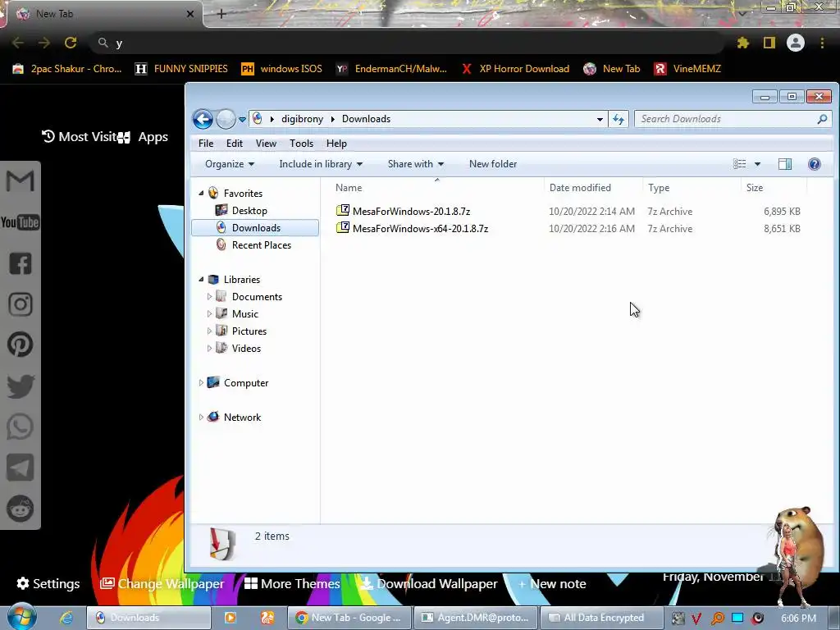Click the blue Help question mark icon

point(815,164)
